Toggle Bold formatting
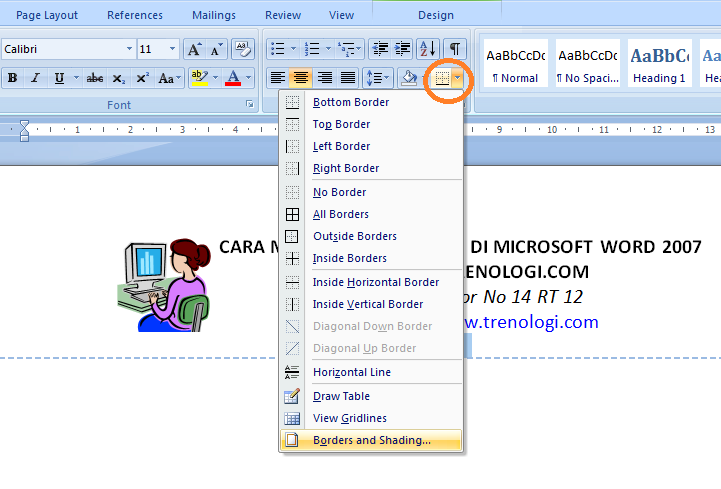This screenshot has width=721, height=489. pyautogui.click(x=13, y=78)
